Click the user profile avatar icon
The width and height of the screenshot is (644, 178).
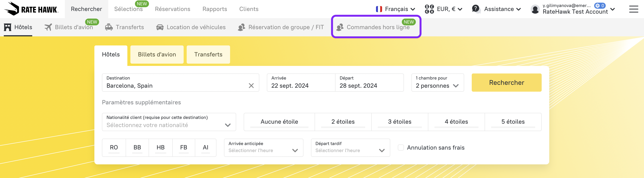[535, 9]
